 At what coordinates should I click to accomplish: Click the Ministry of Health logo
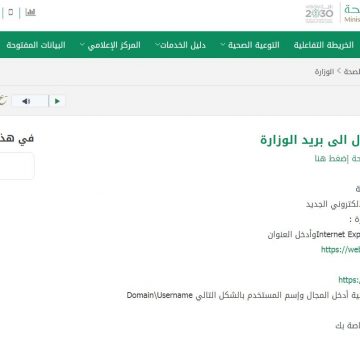point(352,13)
